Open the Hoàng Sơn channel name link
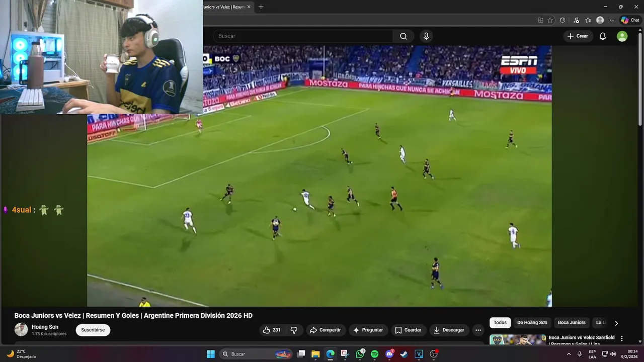 point(45,327)
